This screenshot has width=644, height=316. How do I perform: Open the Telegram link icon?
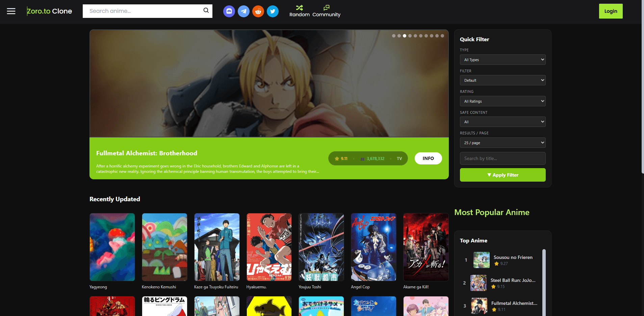pyautogui.click(x=243, y=11)
